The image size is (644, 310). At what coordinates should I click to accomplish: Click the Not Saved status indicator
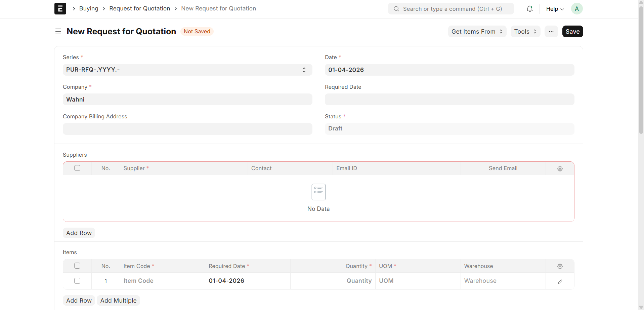click(x=197, y=31)
